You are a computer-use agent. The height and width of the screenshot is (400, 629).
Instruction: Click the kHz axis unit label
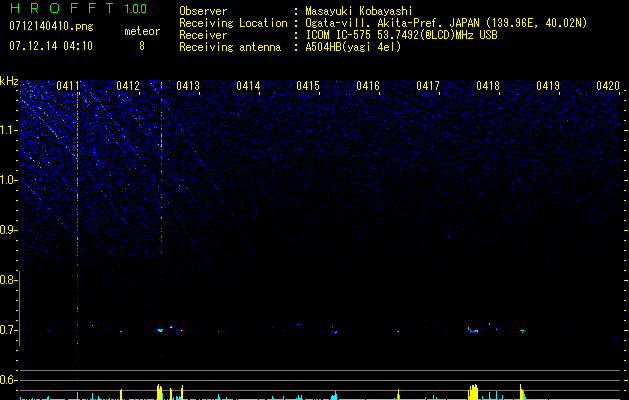coord(9,81)
